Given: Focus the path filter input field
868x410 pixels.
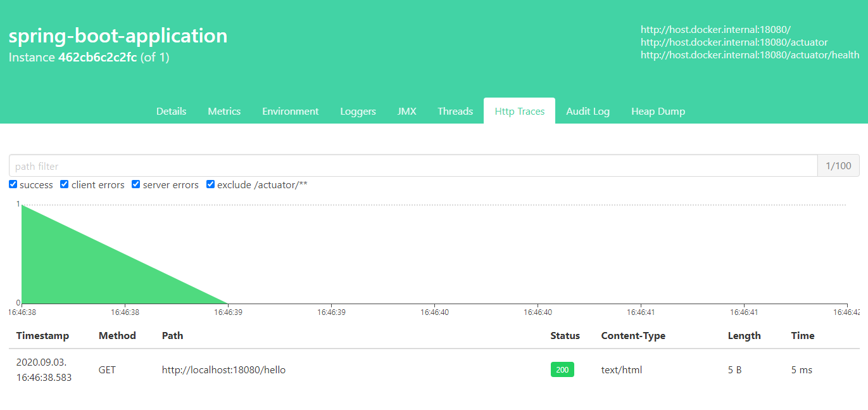Looking at the screenshot, I should coord(413,166).
